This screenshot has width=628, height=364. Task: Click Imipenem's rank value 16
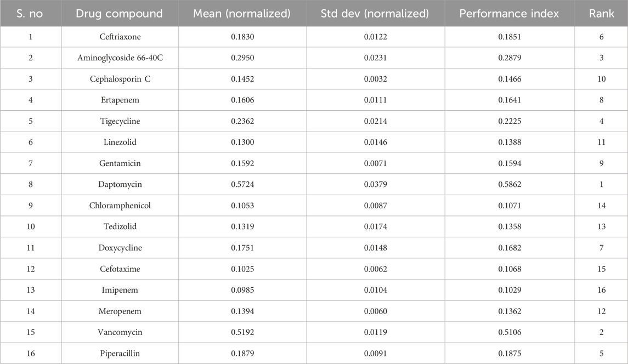pyautogui.click(x=601, y=290)
